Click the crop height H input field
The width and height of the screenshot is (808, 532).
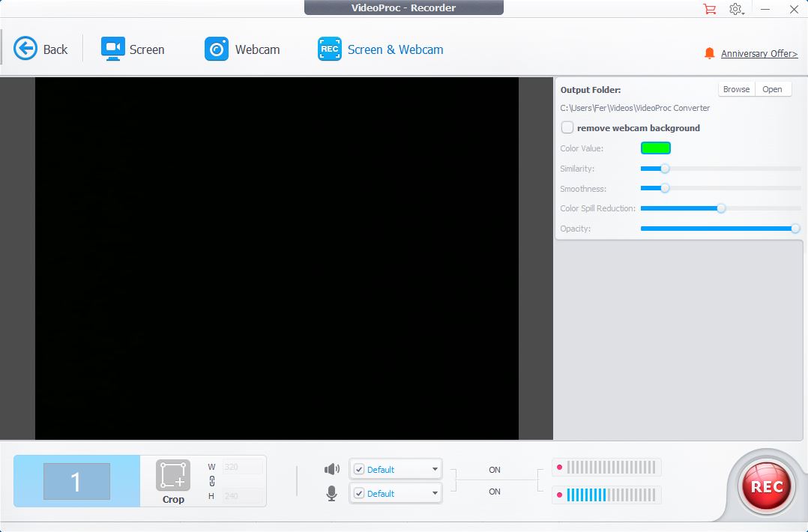click(x=243, y=496)
